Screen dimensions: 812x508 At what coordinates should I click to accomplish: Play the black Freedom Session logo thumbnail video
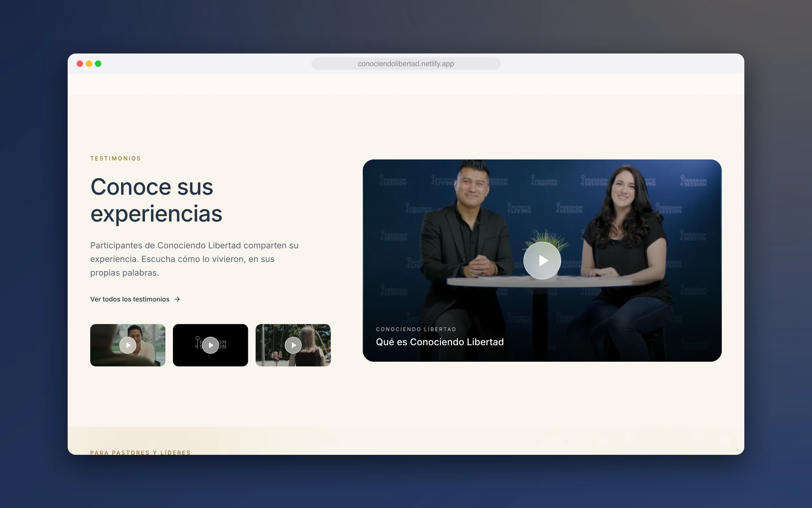[210, 345]
